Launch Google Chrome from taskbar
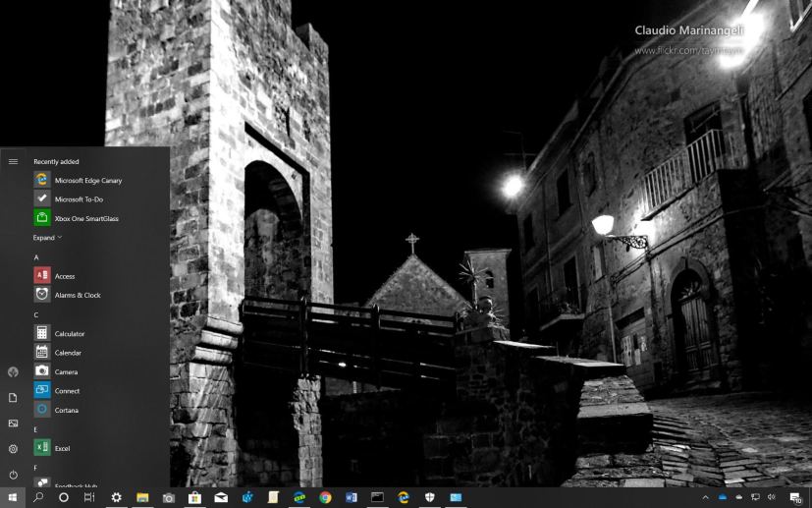The width and height of the screenshot is (812, 508). tap(325, 497)
